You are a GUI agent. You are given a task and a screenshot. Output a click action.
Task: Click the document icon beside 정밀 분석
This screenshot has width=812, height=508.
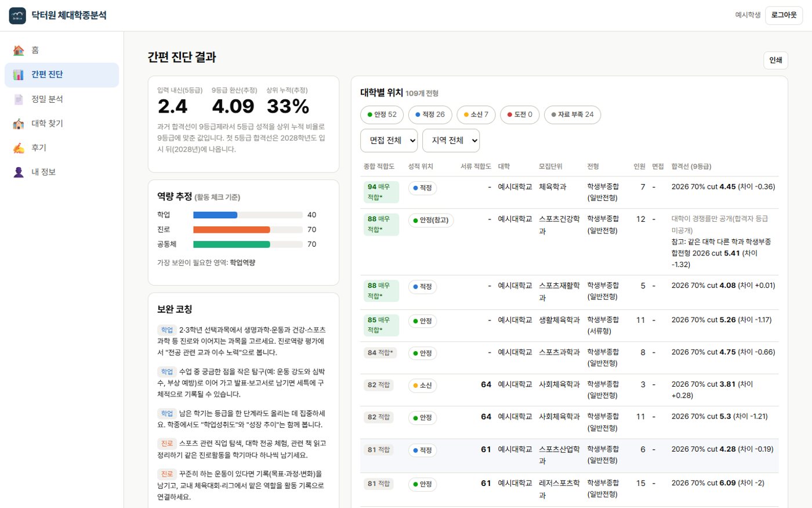pos(19,99)
